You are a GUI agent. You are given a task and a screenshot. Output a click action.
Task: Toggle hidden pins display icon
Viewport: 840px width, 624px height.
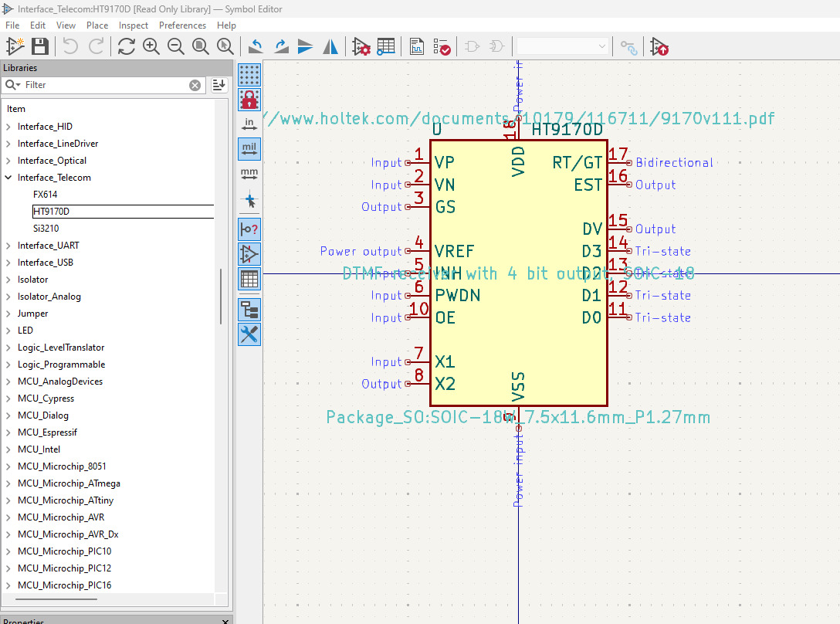pos(249,254)
